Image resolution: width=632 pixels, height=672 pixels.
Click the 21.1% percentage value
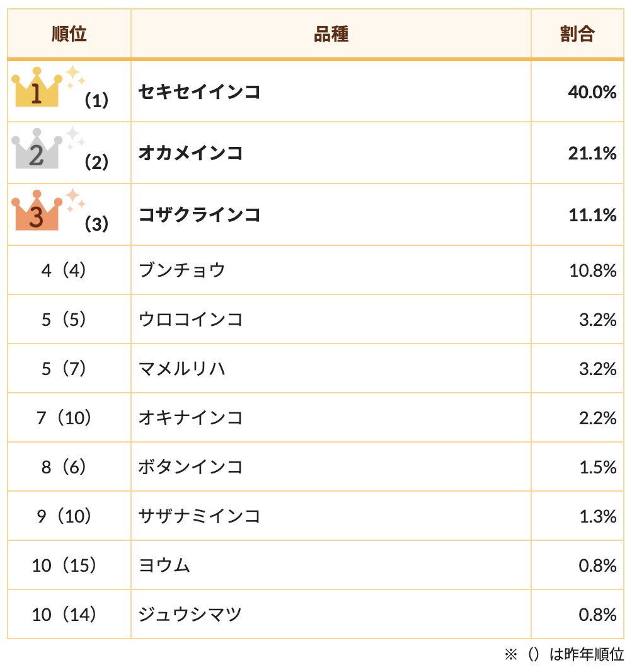point(592,153)
